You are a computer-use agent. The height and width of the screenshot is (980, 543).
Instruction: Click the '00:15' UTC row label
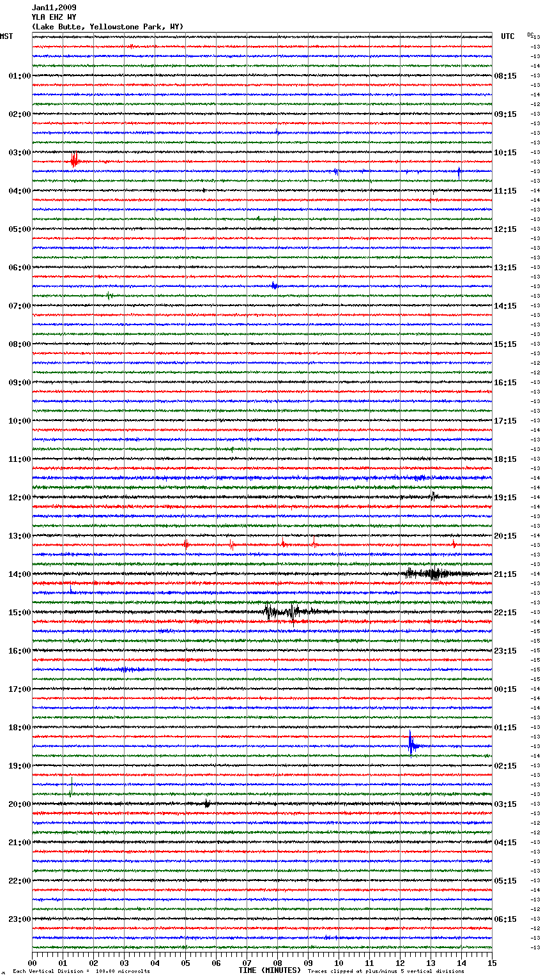coord(505,689)
